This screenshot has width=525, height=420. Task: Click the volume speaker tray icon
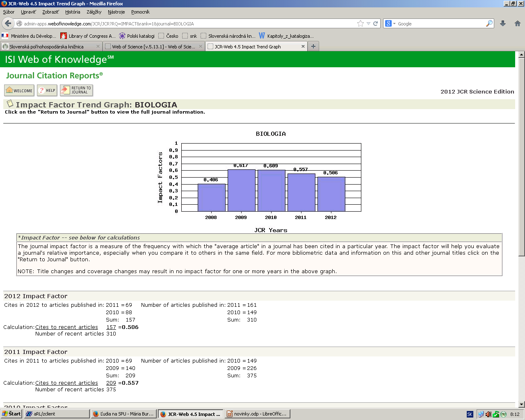pos(488,414)
